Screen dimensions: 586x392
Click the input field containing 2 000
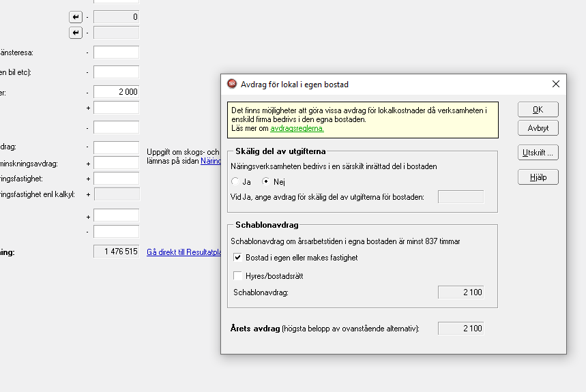coord(116,91)
